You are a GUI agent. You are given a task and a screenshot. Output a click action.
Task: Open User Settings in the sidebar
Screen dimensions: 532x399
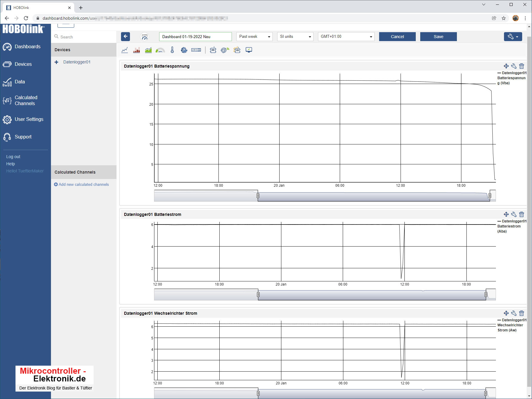coord(23,119)
